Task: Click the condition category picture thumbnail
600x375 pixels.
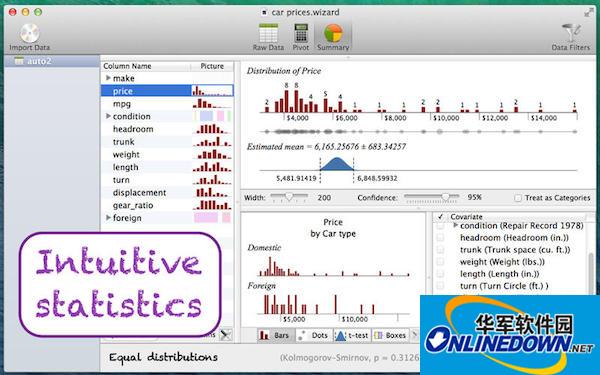Action: [212, 116]
